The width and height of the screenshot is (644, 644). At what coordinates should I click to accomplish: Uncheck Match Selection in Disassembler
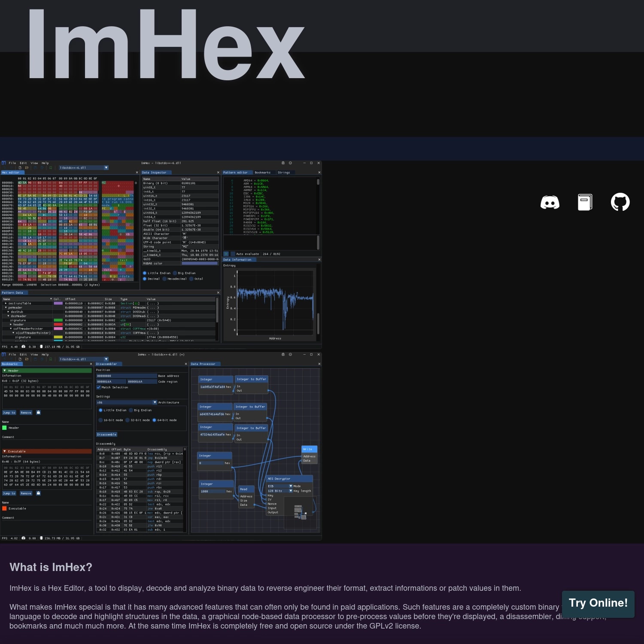pos(99,387)
